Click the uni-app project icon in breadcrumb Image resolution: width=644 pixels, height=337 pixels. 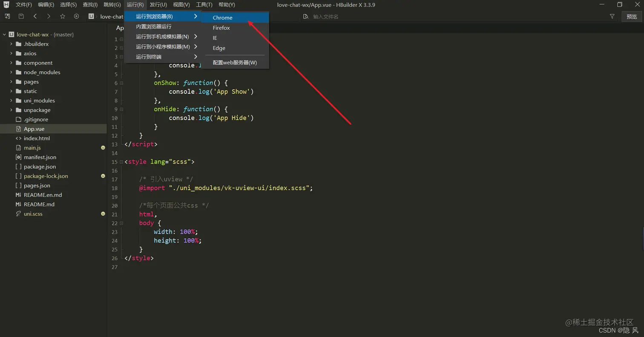click(91, 16)
